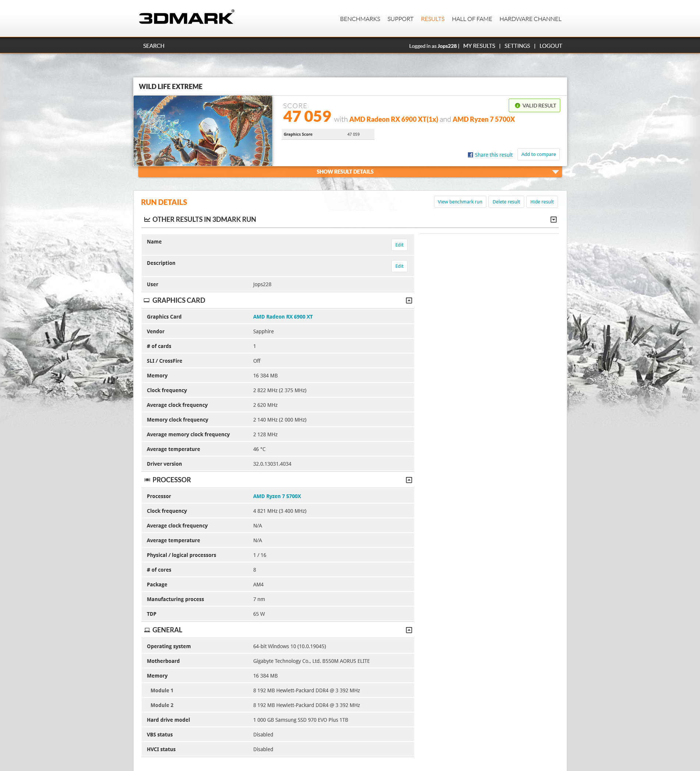Image resolution: width=700 pixels, height=771 pixels.
Task: Click the HVCI status Disabled value
Action: pos(263,749)
